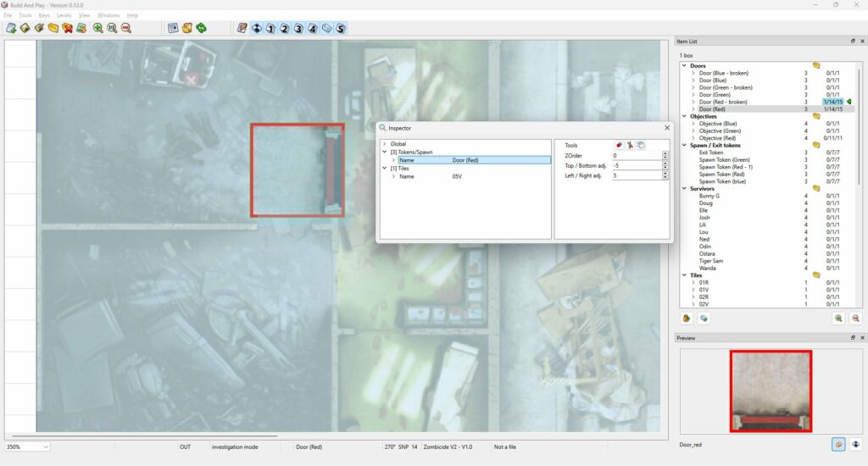Click the third toolbar icon with brush
The height and width of the screenshot is (466, 868).
(39, 28)
